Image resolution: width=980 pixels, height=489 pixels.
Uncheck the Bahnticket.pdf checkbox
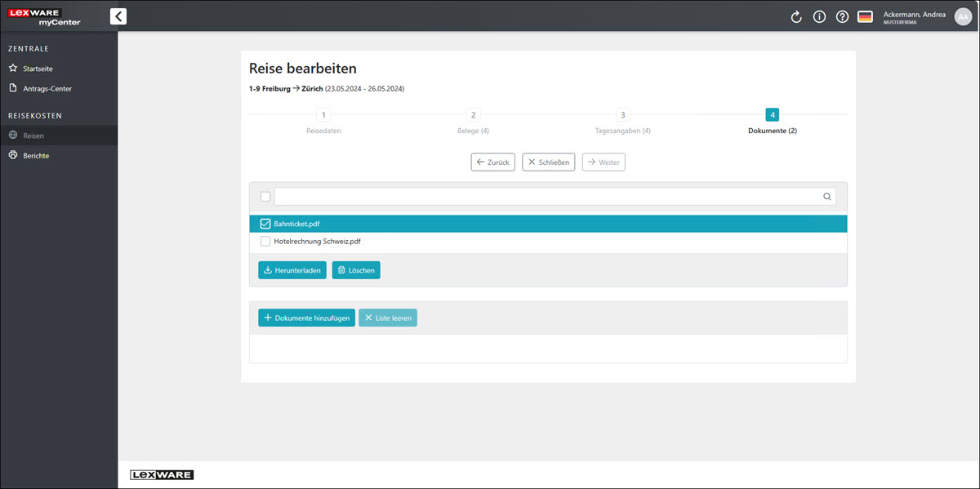click(265, 224)
